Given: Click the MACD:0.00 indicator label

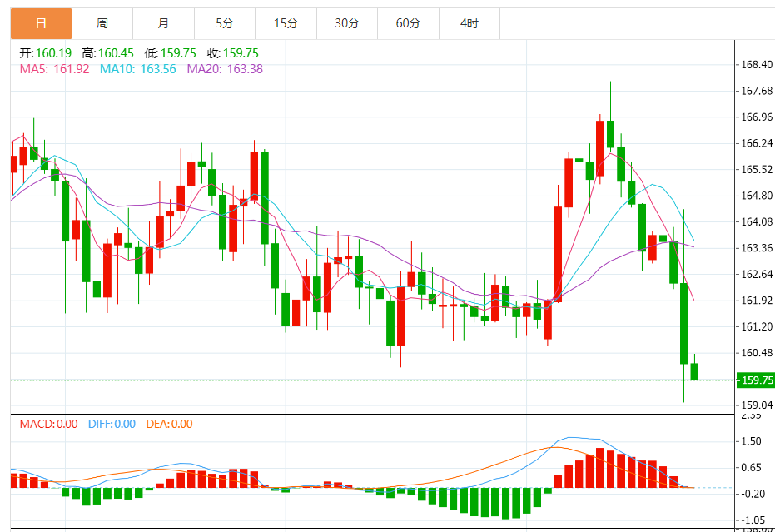Looking at the screenshot, I should [x=48, y=424].
